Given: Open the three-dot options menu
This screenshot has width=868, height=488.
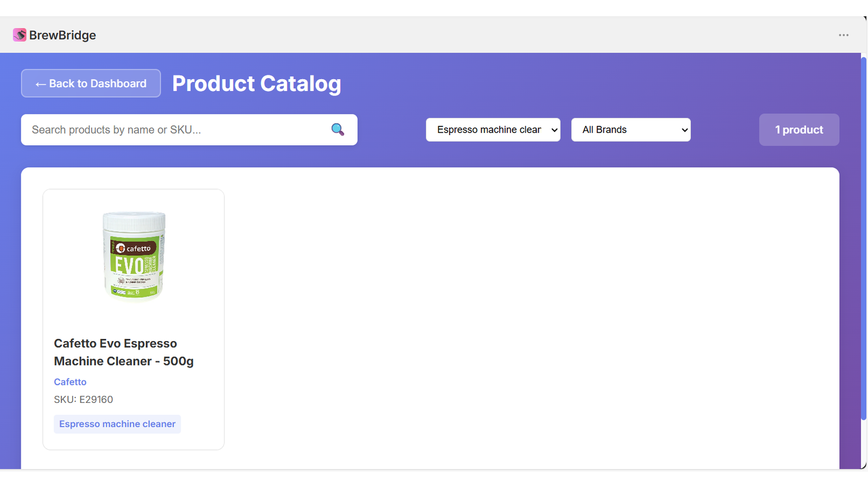Looking at the screenshot, I should click(x=844, y=35).
